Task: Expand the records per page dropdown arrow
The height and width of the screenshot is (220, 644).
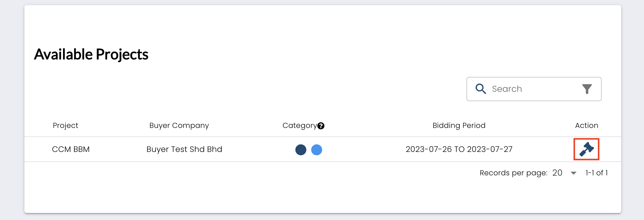Action: point(574,173)
